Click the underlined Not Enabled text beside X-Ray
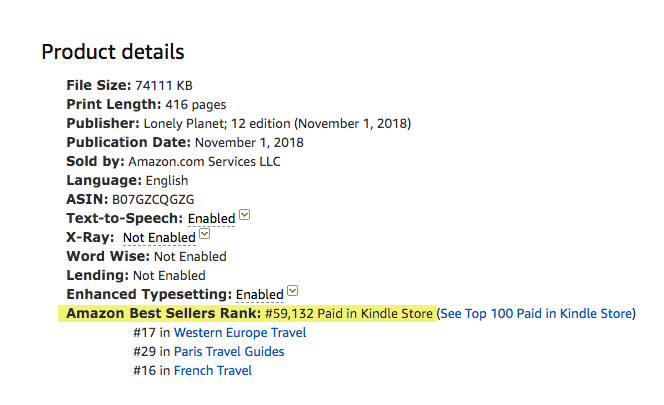664x405 pixels. tap(159, 238)
